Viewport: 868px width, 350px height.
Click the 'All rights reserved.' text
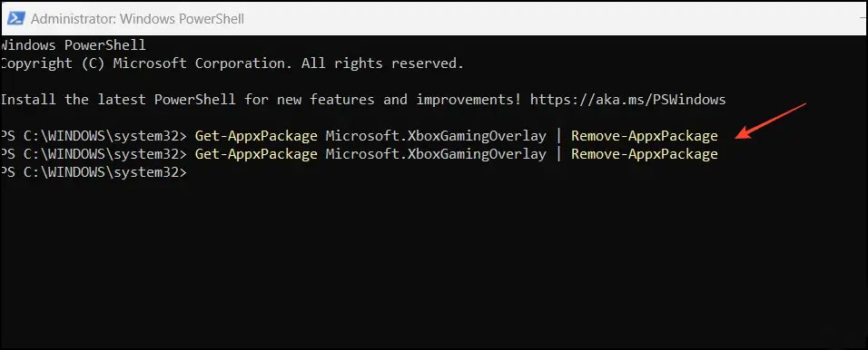(382, 63)
